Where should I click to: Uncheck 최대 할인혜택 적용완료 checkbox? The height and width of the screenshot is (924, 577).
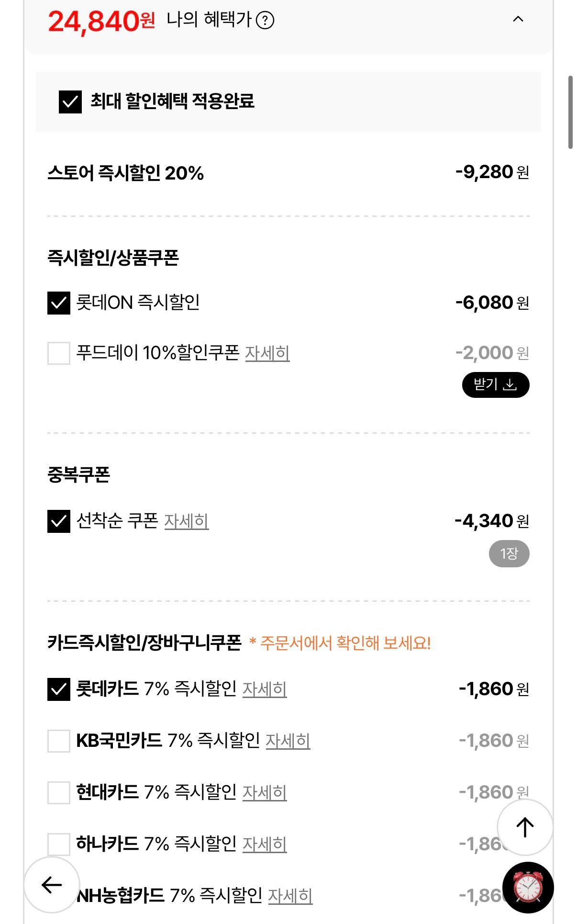tap(70, 101)
